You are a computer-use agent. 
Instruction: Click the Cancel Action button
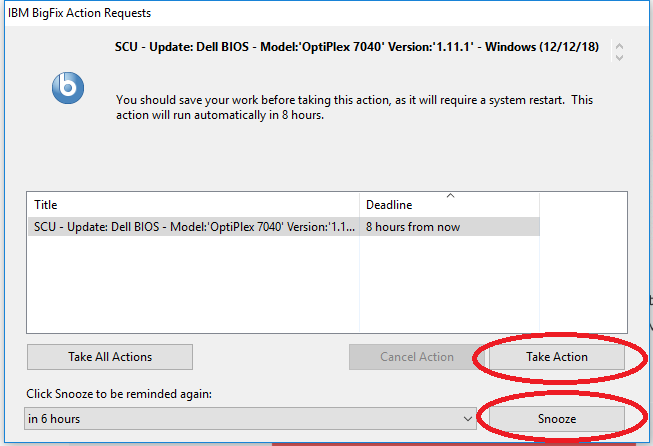(x=416, y=357)
